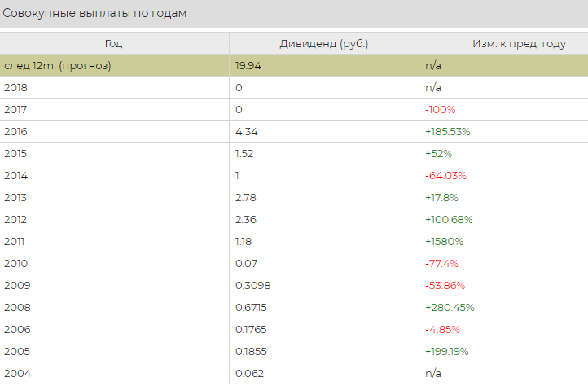Image resolution: width=588 pixels, height=386 pixels.
Task: Select the +185.53% change value
Action: coord(448,131)
